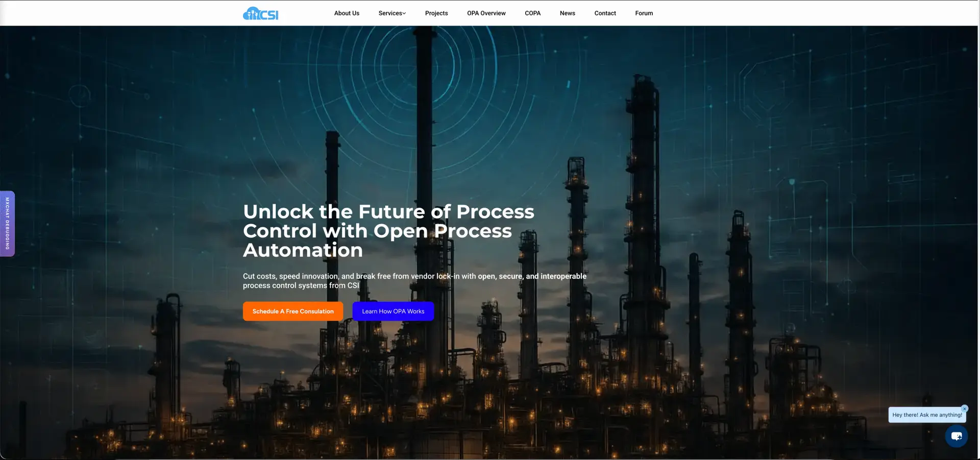Click the "Unlock the Future of Process" headline

(x=388, y=212)
